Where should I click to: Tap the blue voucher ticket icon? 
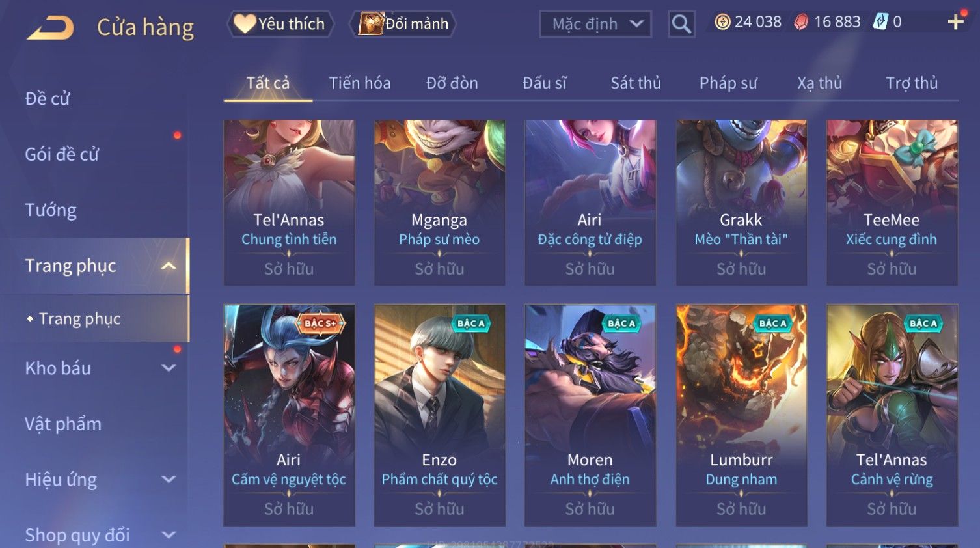tap(880, 21)
